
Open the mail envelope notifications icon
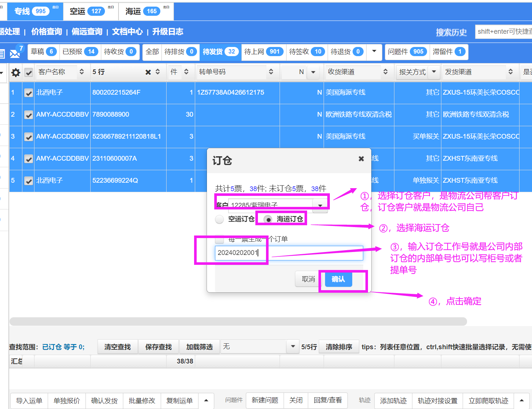coord(15,54)
